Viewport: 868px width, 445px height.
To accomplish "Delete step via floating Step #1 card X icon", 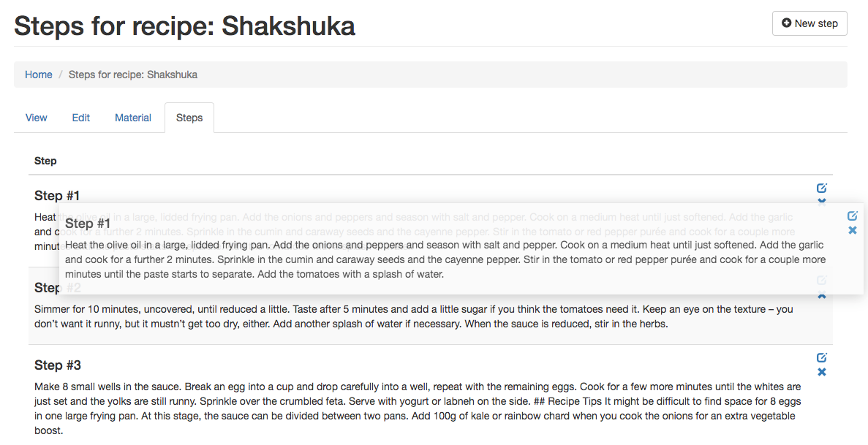I will pos(852,231).
